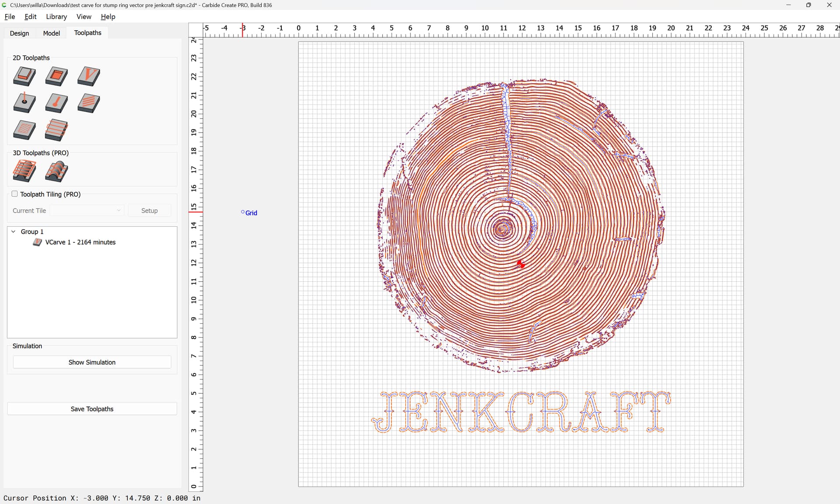Click the Save Toolpaths button

pos(92,409)
